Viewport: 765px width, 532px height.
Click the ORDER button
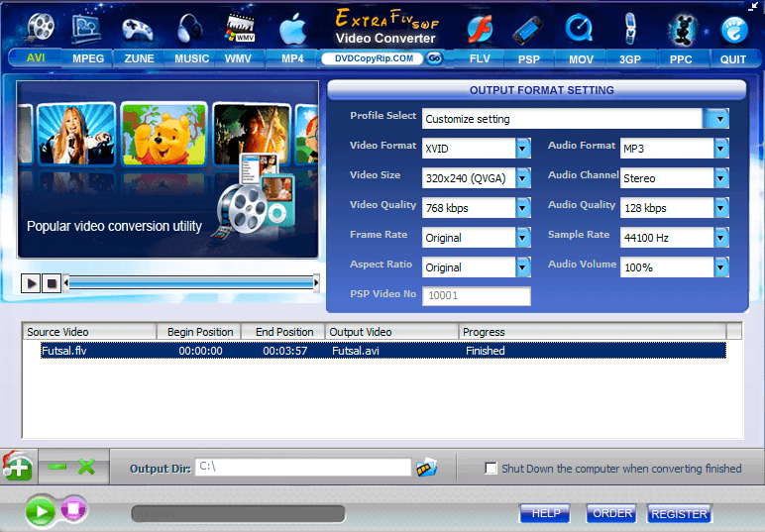click(611, 513)
